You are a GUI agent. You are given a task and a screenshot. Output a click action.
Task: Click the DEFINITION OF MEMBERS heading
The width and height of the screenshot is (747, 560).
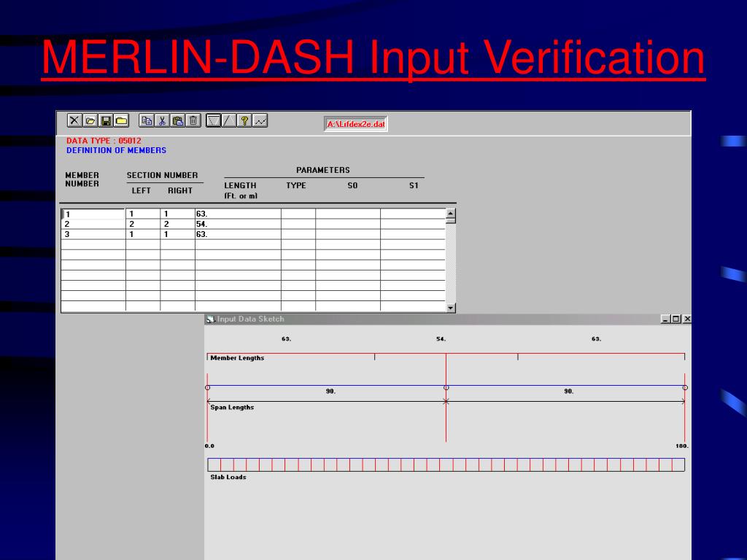click(116, 150)
